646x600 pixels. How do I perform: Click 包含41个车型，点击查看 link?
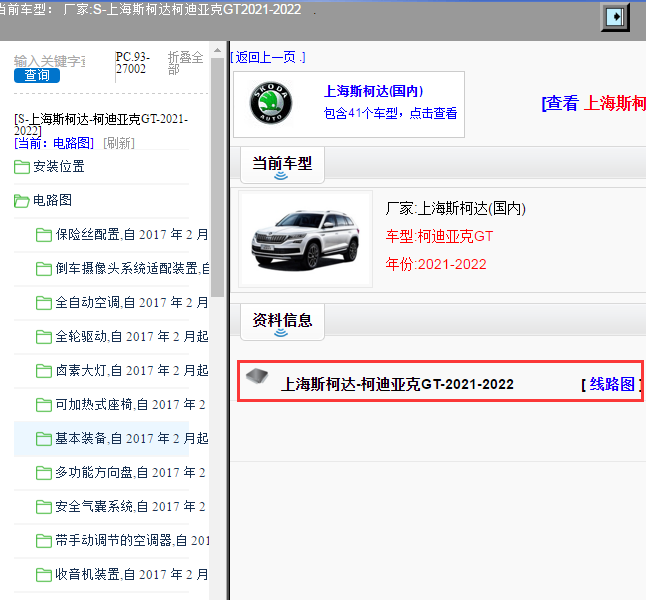[390, 113]
